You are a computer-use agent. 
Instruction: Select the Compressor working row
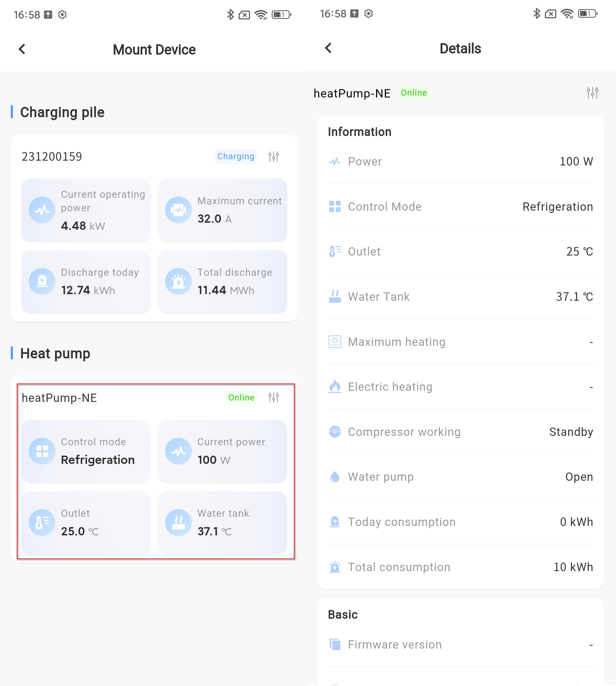coord(460,432)
